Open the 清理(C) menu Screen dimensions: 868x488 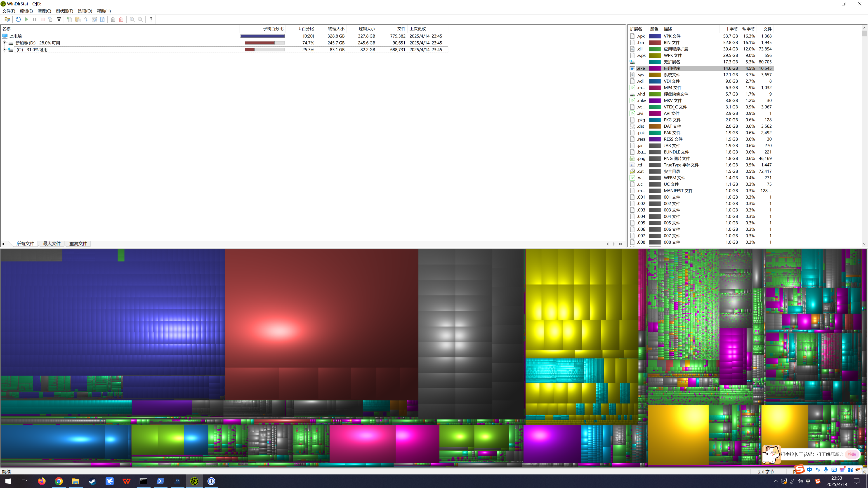pyautogui.click(x=44, y=11)
